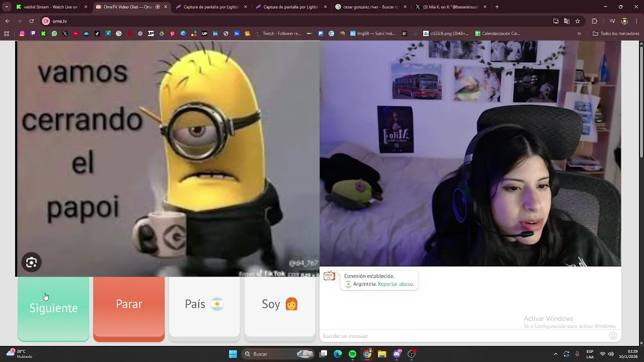
Task: Open the Instagram bookmark icon
Action: tap(22, 34)
